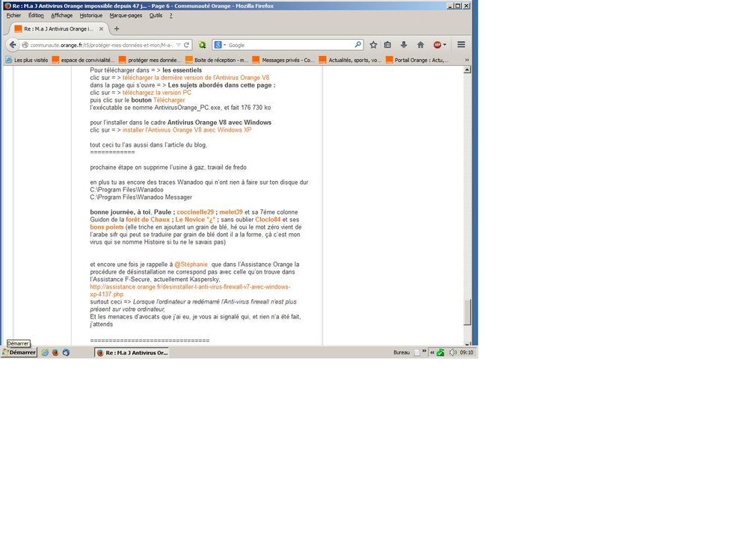The width and height of the screenshot is (747, 560).
Task: Open the Affichage menu
Action: (x=61, y=15)
